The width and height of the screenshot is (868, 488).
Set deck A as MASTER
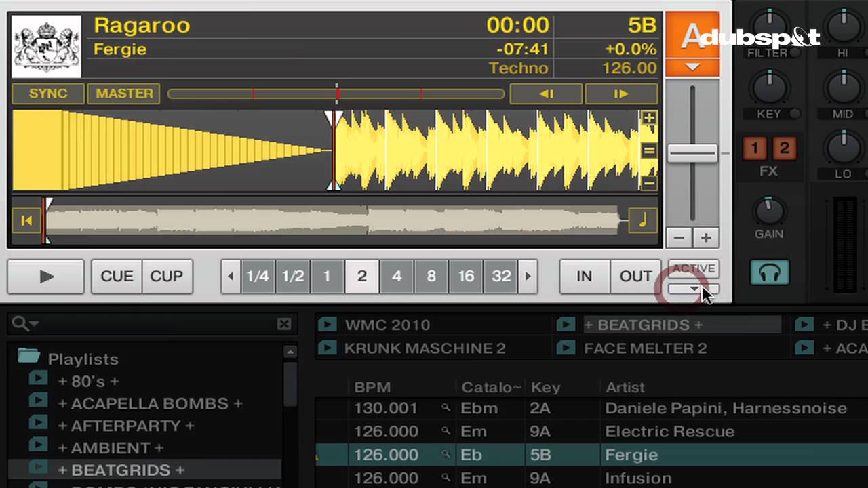[124, 94]
